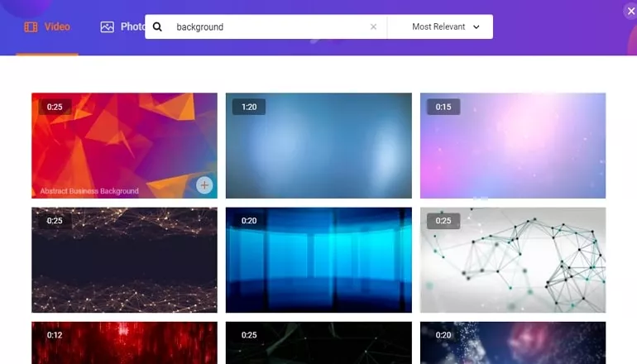This screenshot has width=637, height=364.
Task: Click the 0:12 duration badge
Action: 55,335
